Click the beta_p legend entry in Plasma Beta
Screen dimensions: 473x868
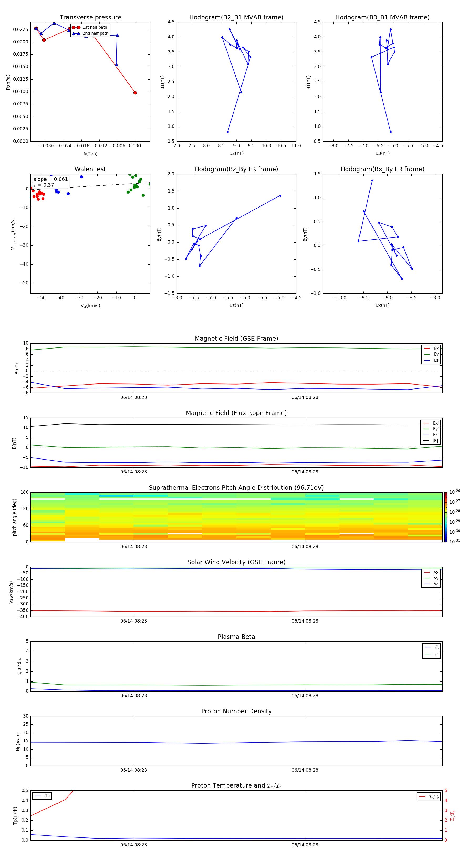point(432,647)
